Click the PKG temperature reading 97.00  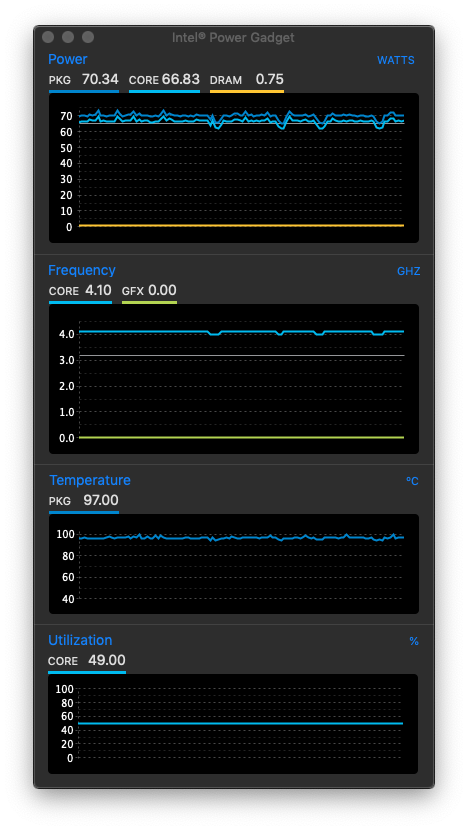[101, 500]
